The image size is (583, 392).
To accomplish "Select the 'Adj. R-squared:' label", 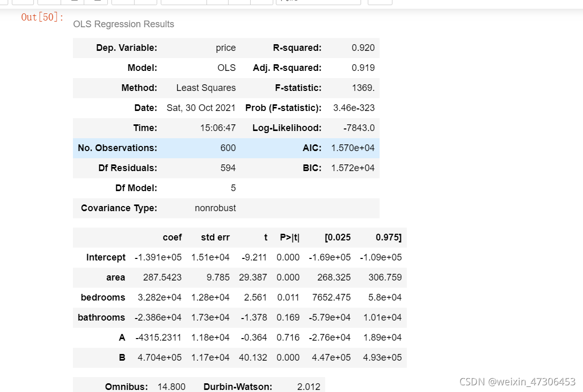I will tap(287, 68).
